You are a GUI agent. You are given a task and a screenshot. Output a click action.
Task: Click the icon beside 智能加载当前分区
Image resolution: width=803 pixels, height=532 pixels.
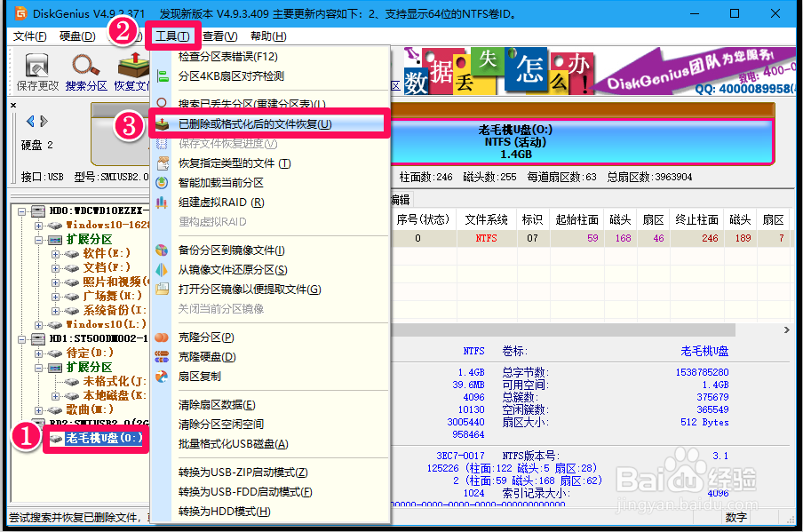point(162,183)
